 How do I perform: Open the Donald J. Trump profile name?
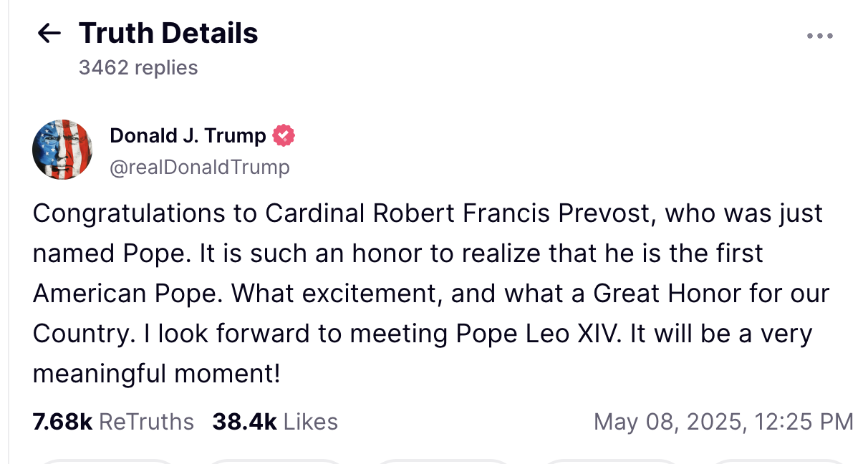click(x=188, y=135)
